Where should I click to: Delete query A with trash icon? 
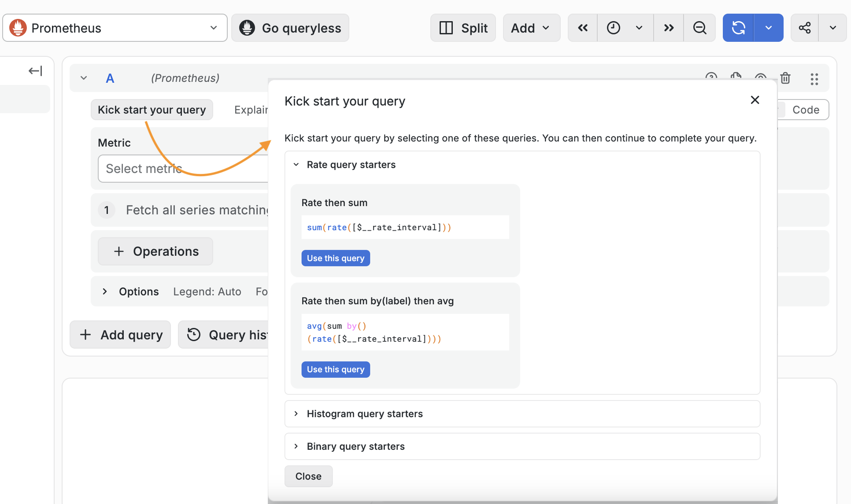[785, 78]
